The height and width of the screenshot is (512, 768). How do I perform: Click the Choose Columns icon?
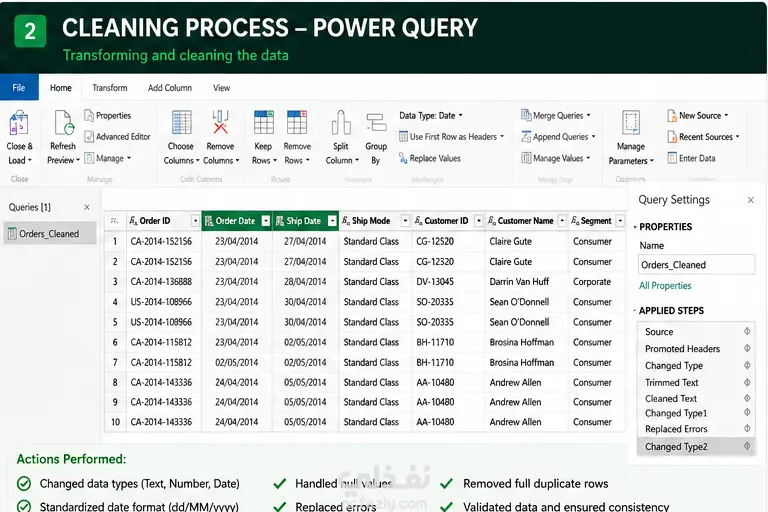click(x=181, y=122)
